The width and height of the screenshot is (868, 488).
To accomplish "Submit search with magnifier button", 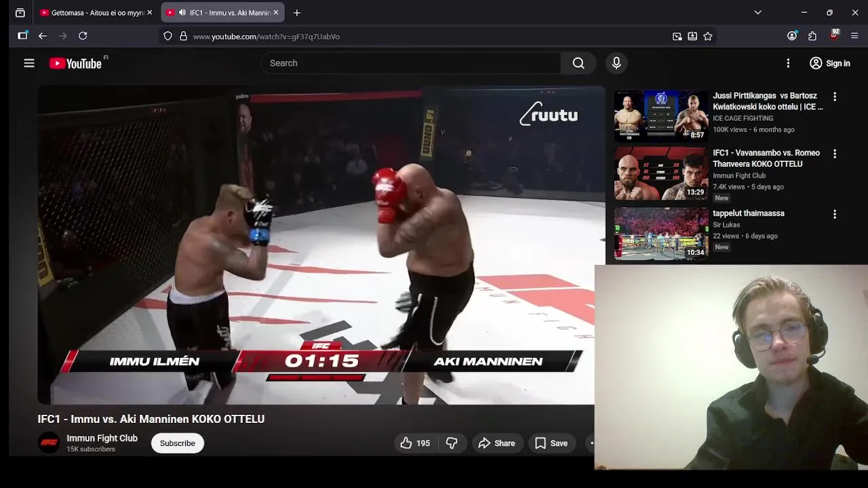I will pos(578,63).
